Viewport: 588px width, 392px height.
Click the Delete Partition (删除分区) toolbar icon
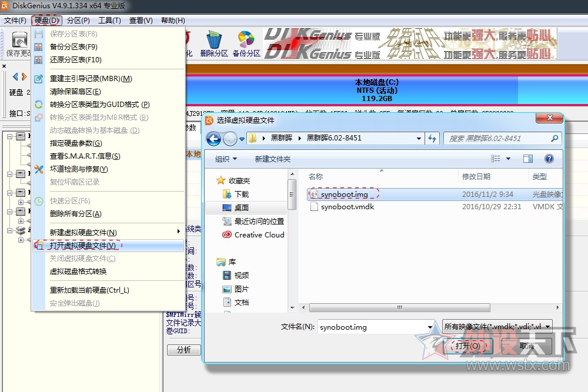click(214, 44)
